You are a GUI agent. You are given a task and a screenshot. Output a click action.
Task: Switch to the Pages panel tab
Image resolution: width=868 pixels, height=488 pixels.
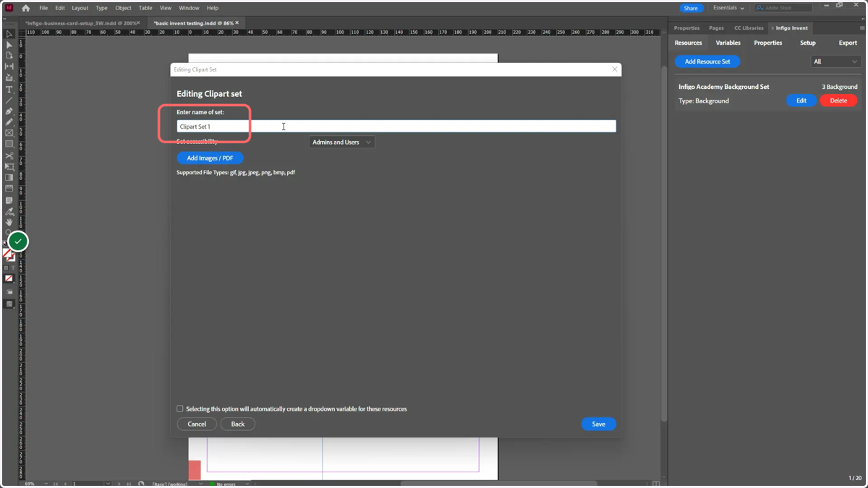716,28
